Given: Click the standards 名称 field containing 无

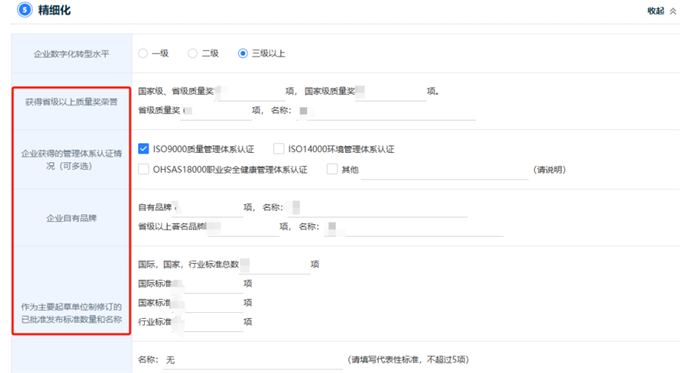Looking at the screenshot, I should coord(253,360).
